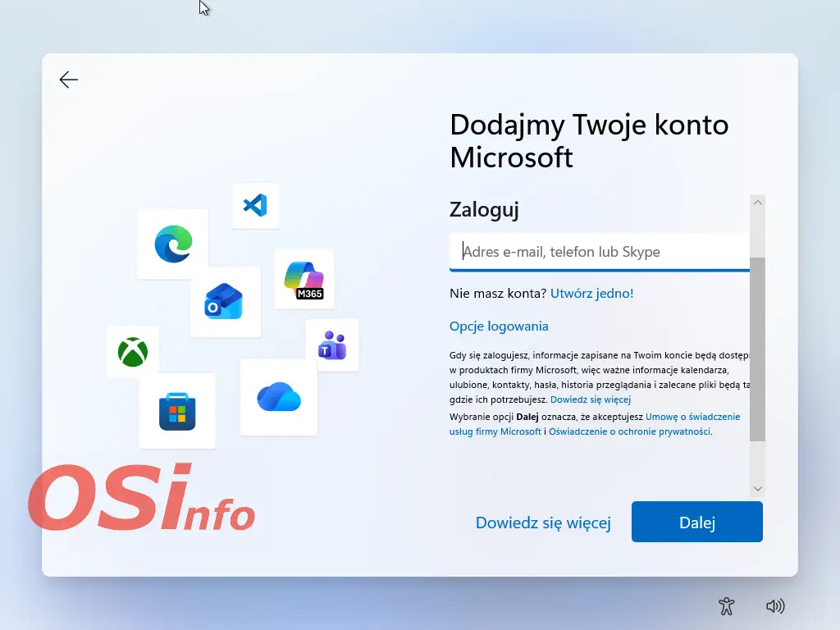Click the Outlook icon
Screen dimensions: 840x630
pyautogui.click(x=225, y=301)
